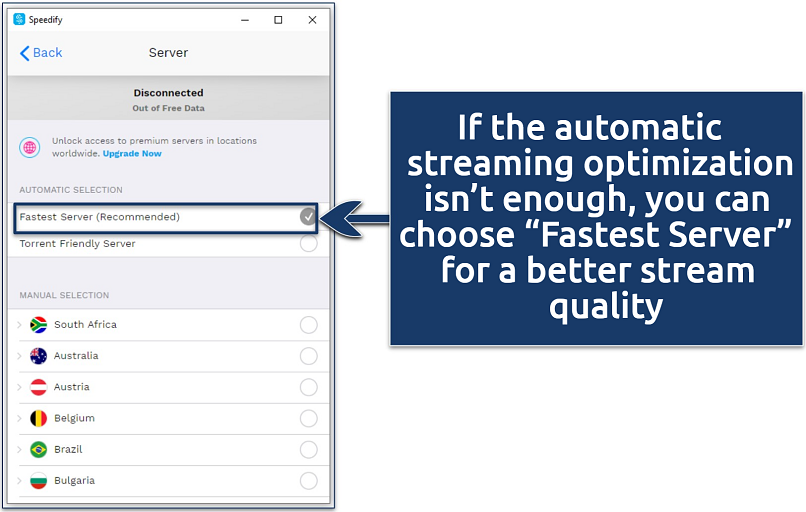Click the Disconnected status banner
The width and height of the screenshot is (806, 512).
(168, 99)
